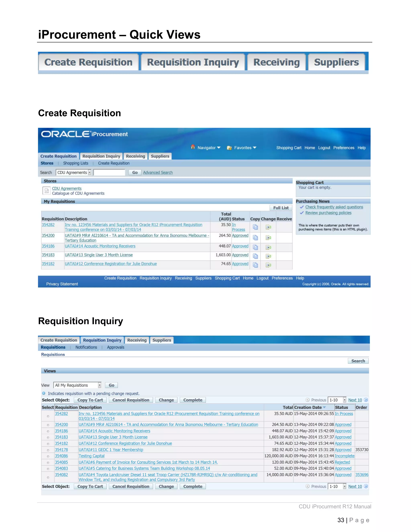This screenshot has height=532, width=411.
Task: Select radio button for requisition 354182
Action: click(x=48, y=444)
